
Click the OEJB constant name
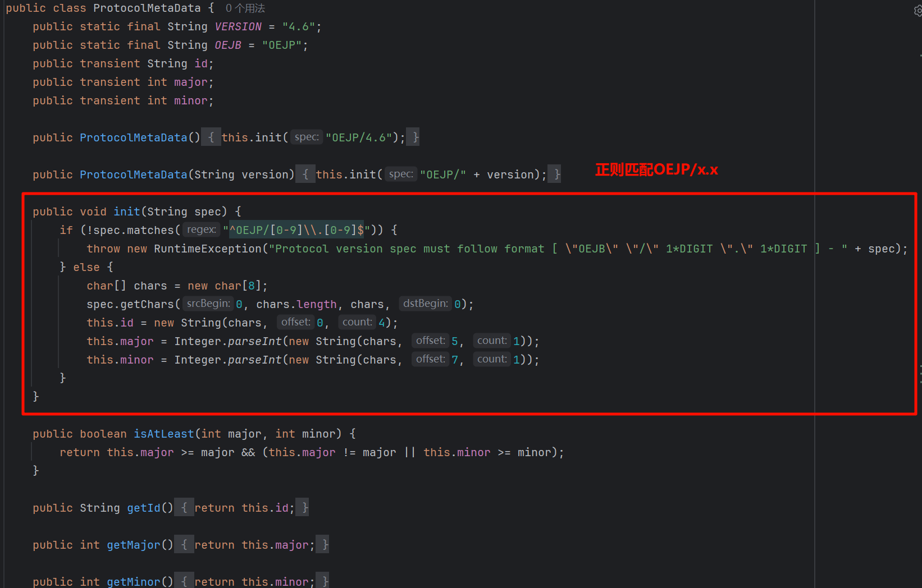click(228, 45)
